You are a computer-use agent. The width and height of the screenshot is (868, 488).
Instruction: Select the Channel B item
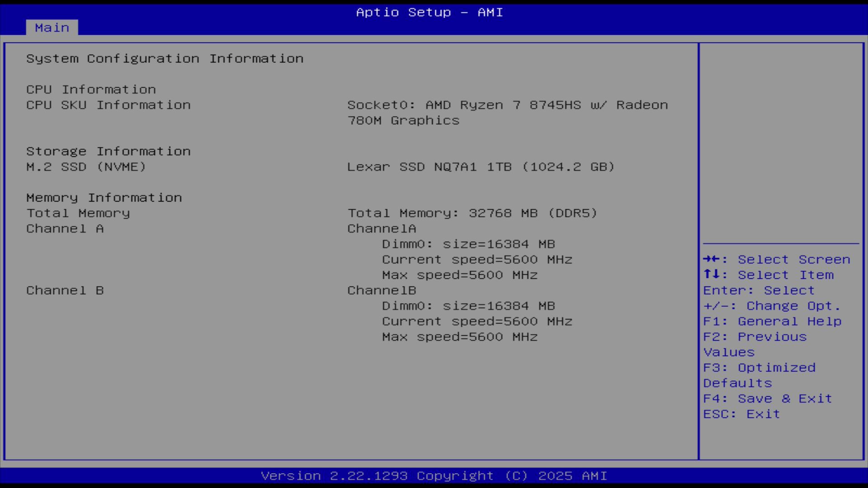click(x=65, y=291)
